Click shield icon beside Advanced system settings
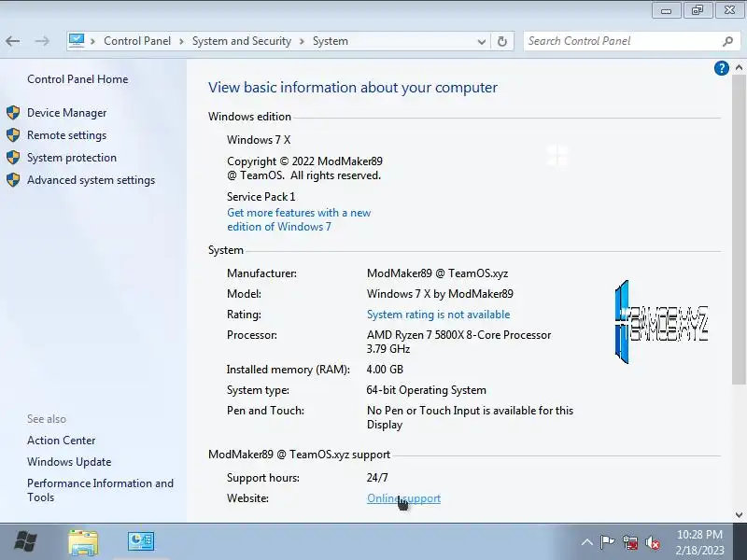 13,180
